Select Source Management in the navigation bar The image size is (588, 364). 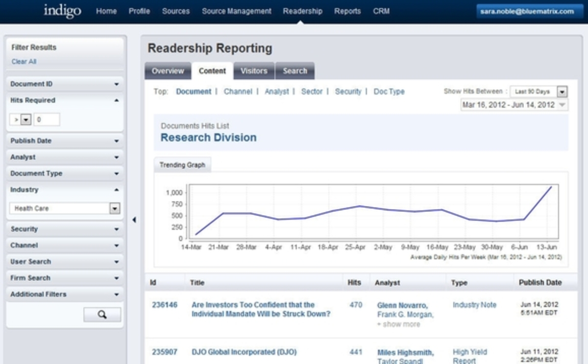point(236,11)
